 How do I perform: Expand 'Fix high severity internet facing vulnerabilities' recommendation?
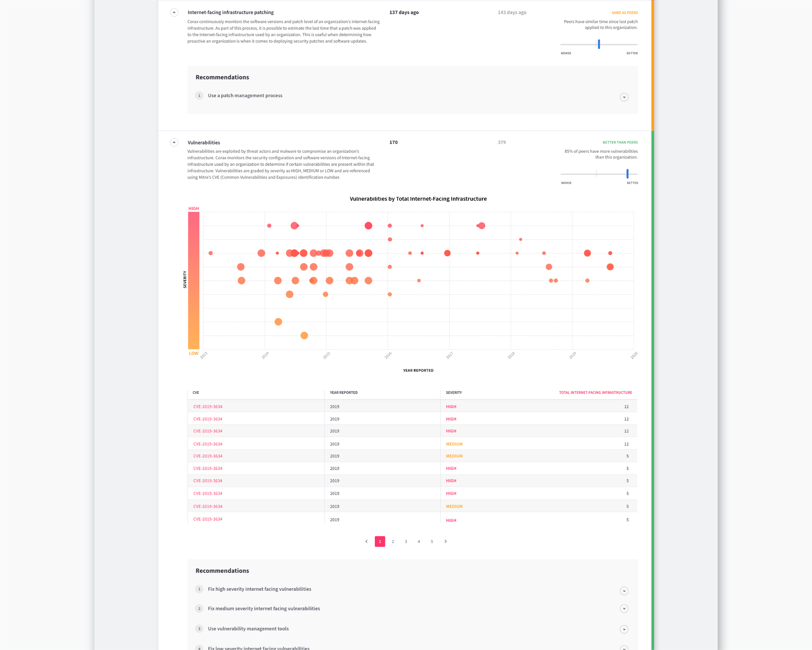coord(624,591)
